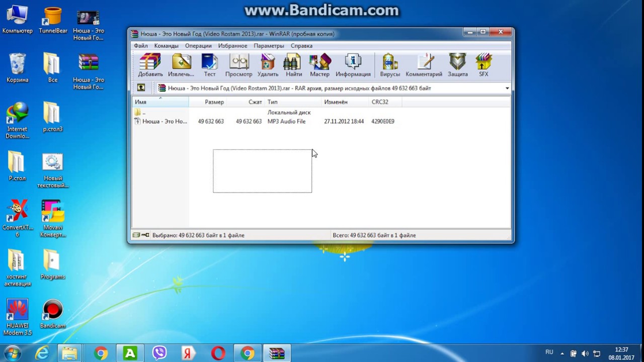The image size is (644, 362).
Task: Click the date '27.11.2012 18:44' cell
Action: (x=344, y=122)
